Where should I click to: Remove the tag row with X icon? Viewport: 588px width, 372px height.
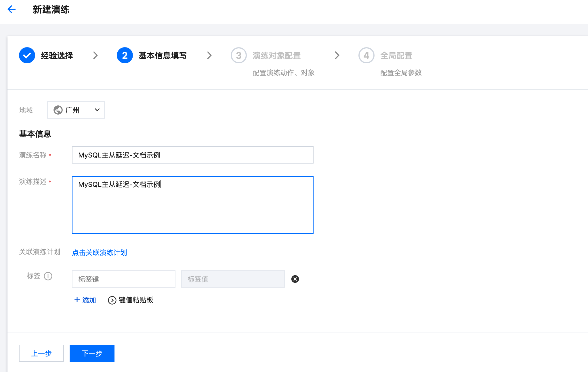pyautogui.click(x=295, y=279)
